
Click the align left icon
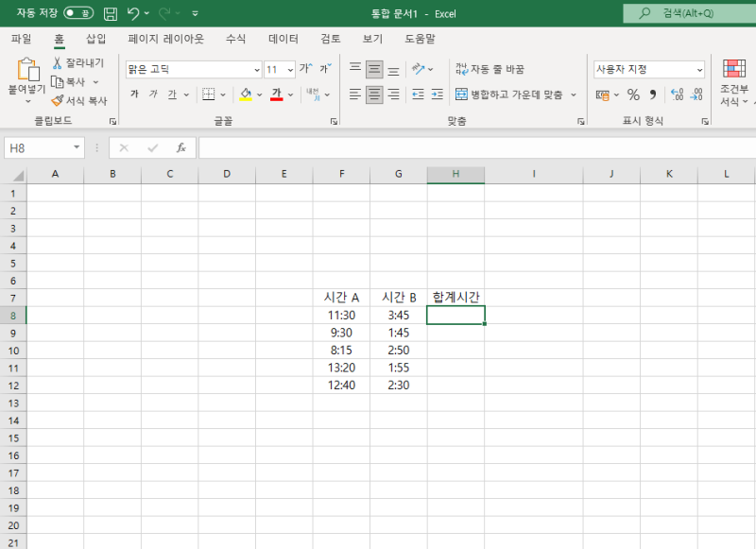click(x=355, y=94)
